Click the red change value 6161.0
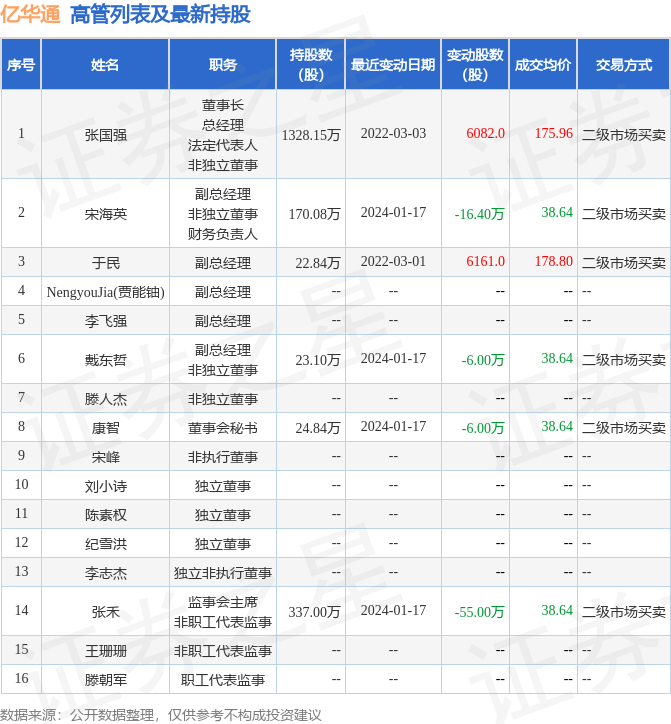The image size is (671, 724). pyautogui.click(x=485, y=261)
